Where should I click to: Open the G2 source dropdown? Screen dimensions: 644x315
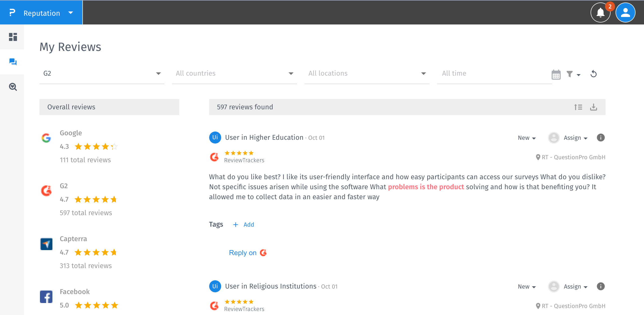point(102,73)
